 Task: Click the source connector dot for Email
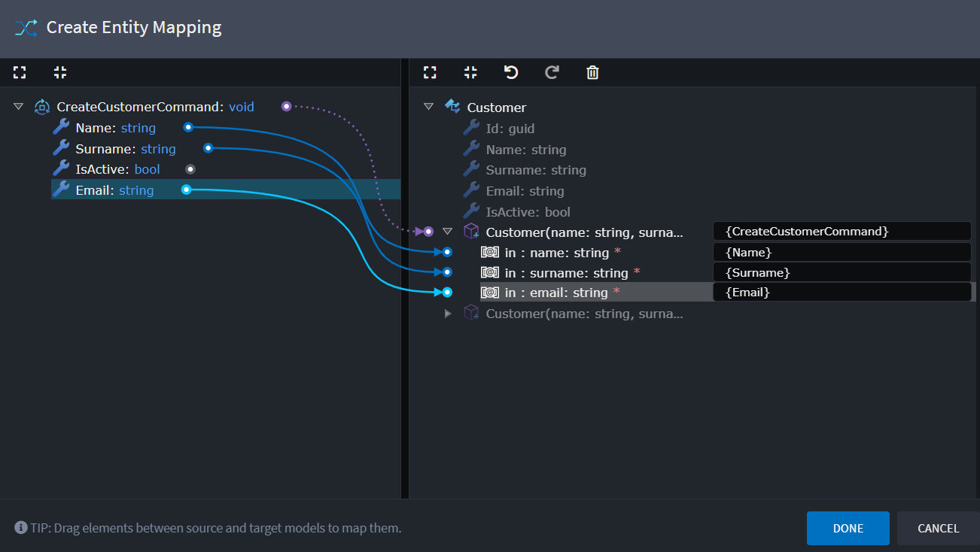[187, 190]
